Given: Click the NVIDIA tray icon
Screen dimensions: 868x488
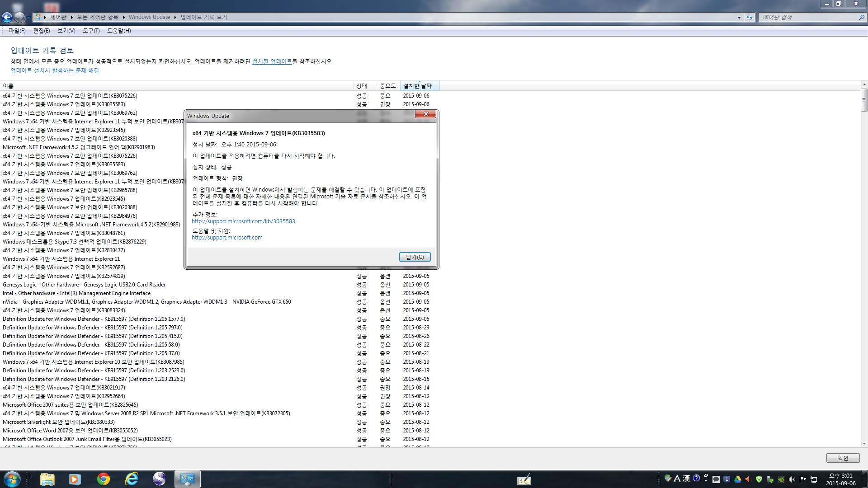Looking at the screenshot, I should [x=781, y=480].
